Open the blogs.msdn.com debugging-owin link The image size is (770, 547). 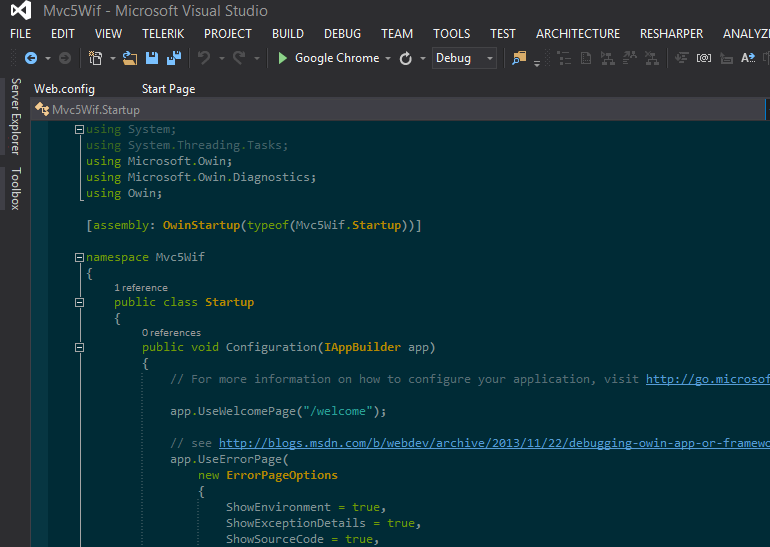[495, 443]
